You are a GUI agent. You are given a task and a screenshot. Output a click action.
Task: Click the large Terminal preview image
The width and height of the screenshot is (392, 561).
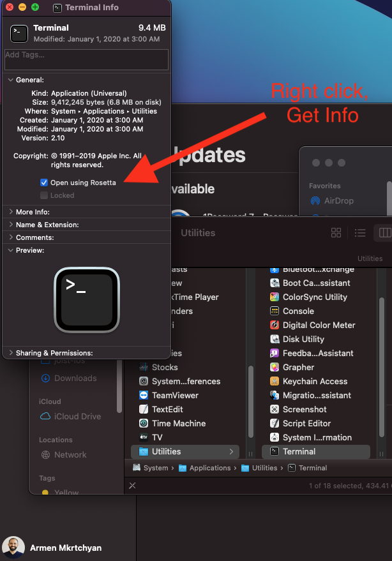point(87,300)
